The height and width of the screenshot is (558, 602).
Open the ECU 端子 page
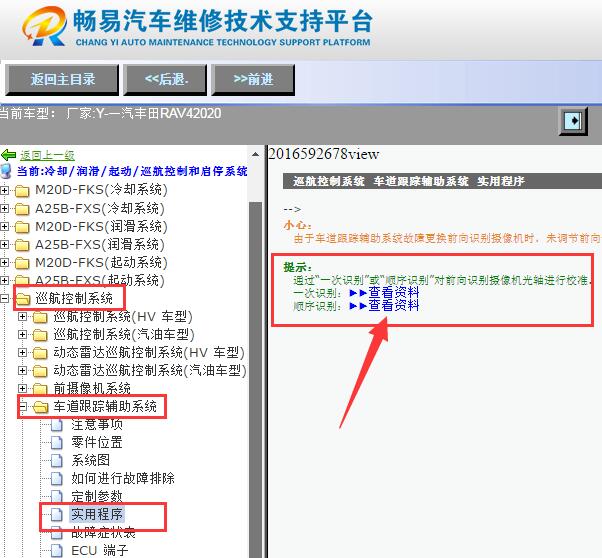(x=100, y=551)
